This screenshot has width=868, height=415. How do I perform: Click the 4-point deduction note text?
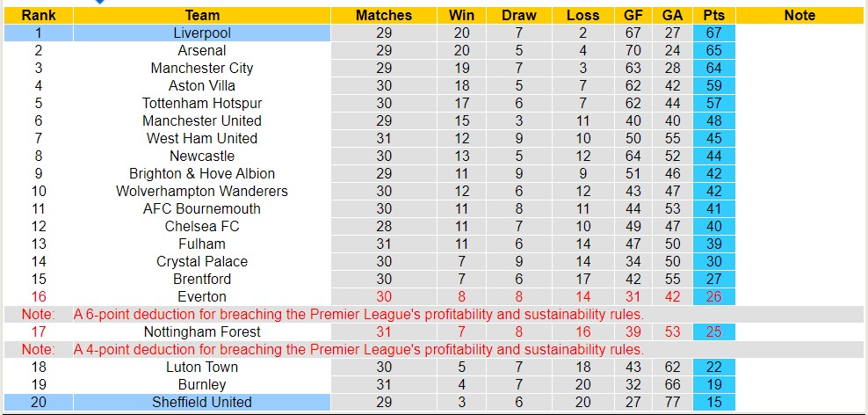pos(358,349)
